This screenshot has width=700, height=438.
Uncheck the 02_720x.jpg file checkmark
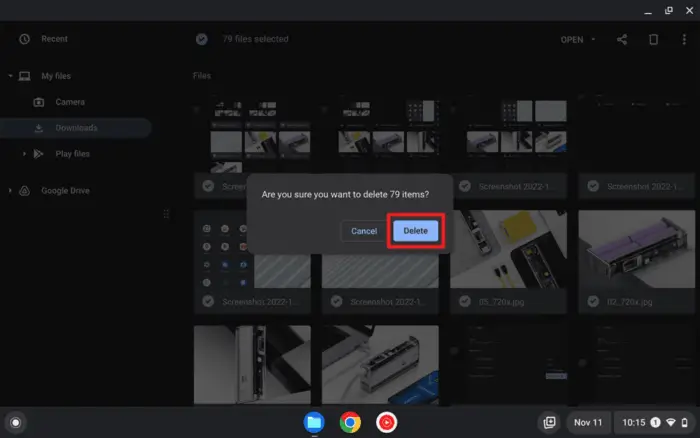coord(593,301)
